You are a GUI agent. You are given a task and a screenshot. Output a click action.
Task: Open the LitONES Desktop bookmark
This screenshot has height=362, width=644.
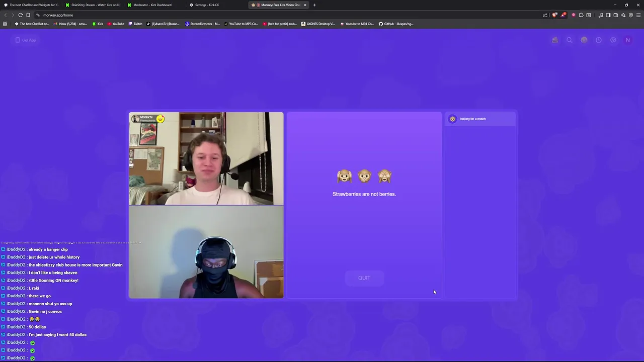point(318,24)
